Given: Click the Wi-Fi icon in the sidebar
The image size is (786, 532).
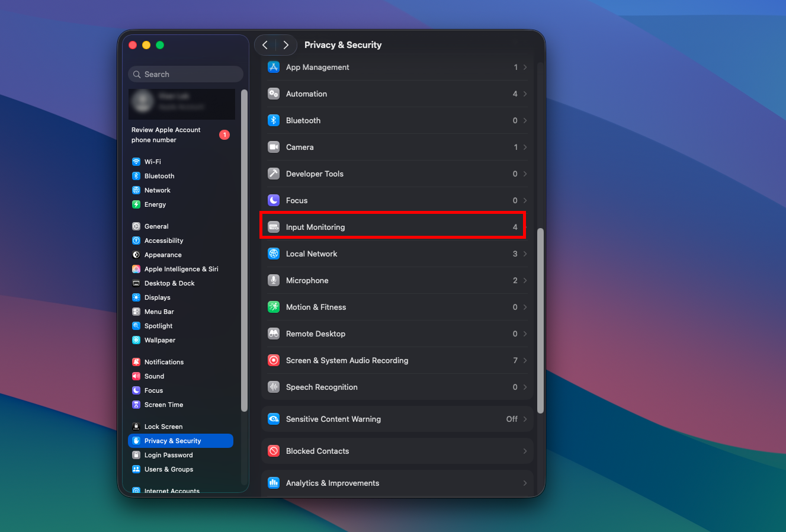Looking at the screenshot, I should [x=136, y=162].
